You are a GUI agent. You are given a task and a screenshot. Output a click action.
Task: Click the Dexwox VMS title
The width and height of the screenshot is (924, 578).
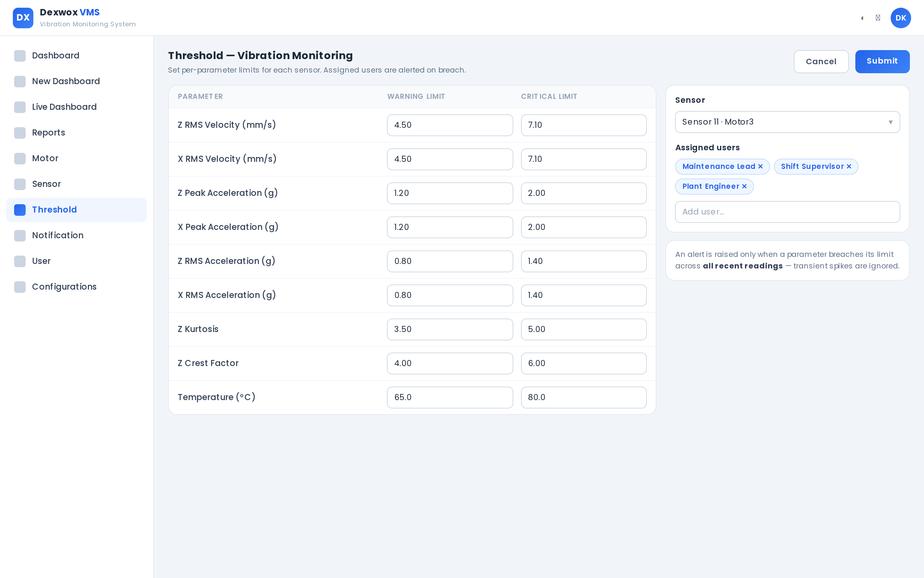70,12
